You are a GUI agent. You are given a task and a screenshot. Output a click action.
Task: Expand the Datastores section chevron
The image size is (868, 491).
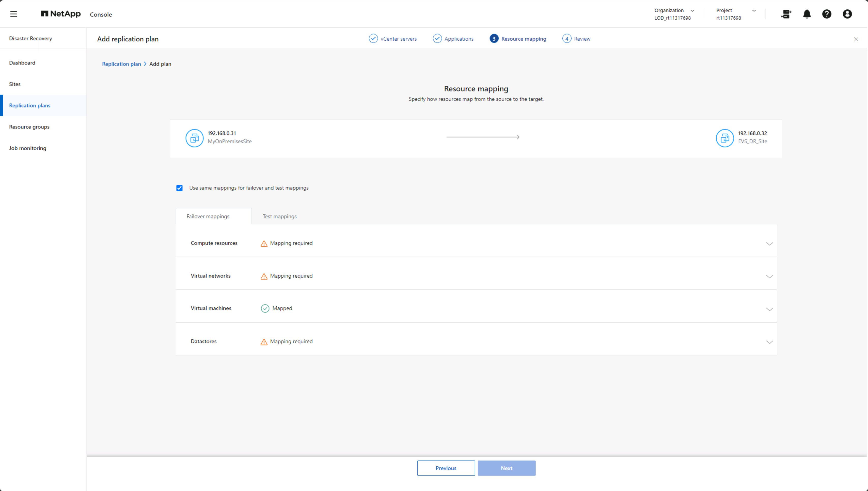tap(769, 342)
